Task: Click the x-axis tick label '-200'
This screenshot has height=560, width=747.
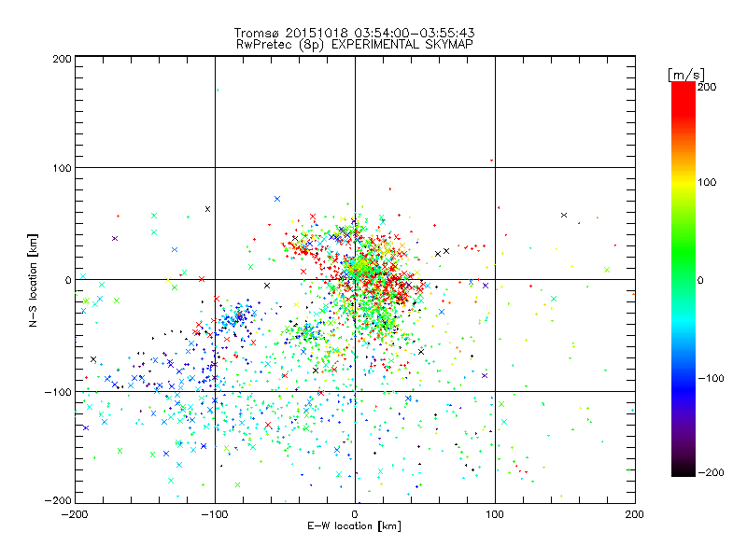Action: click(x=75, y=514)
